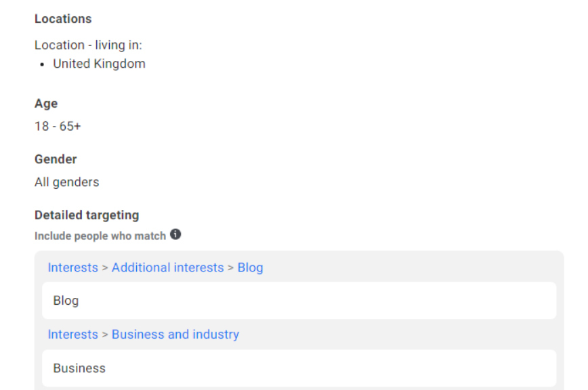
Task: Select the 18 - 65+ age range text
Action: [x=58, y=127]
